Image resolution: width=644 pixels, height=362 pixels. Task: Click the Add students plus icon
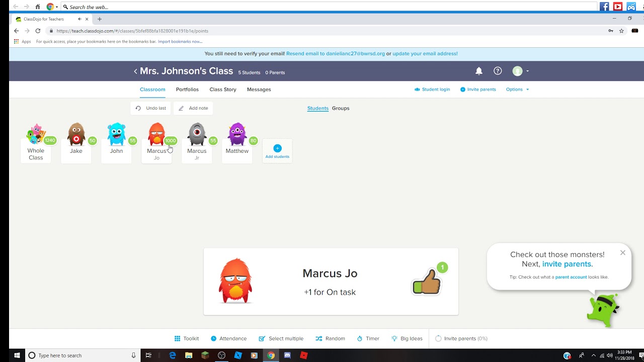pyautogui.click(x=277, y=148)
